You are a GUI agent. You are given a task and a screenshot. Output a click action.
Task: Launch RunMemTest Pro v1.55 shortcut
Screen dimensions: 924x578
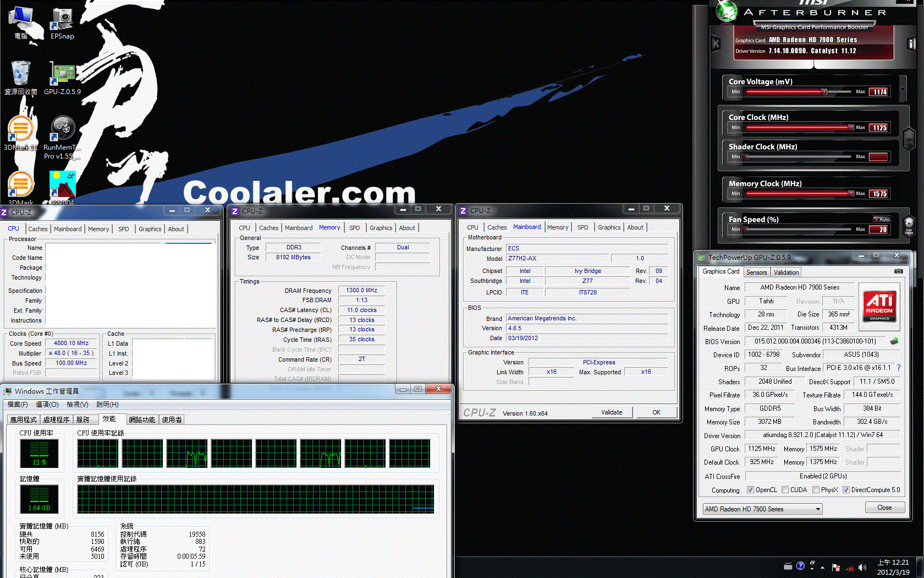click(x=62, y=138)
